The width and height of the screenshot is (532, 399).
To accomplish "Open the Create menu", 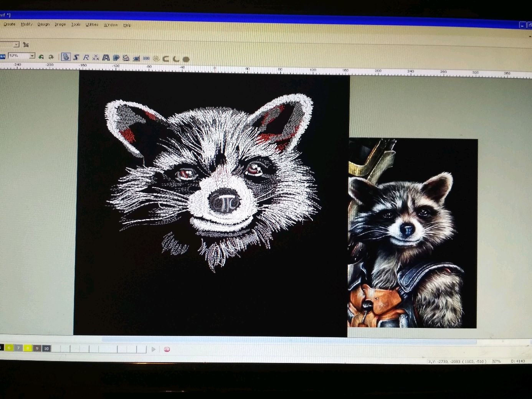I will pos(9,24).
